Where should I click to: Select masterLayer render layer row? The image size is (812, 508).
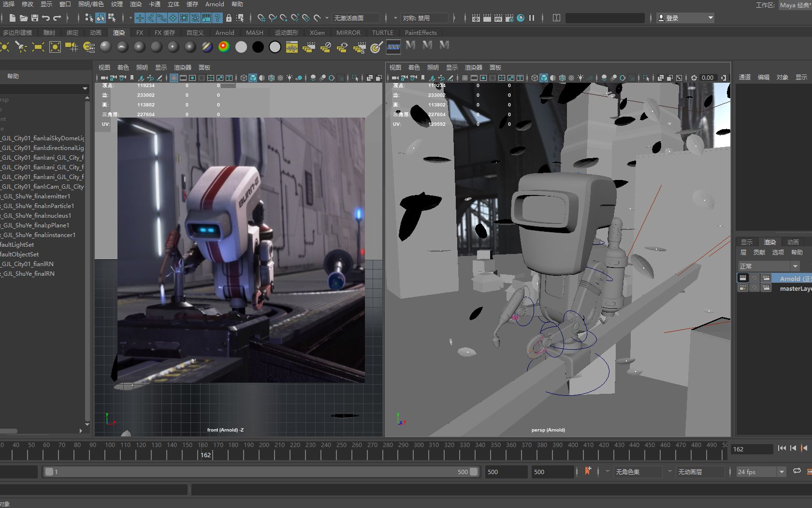point(774,288)
